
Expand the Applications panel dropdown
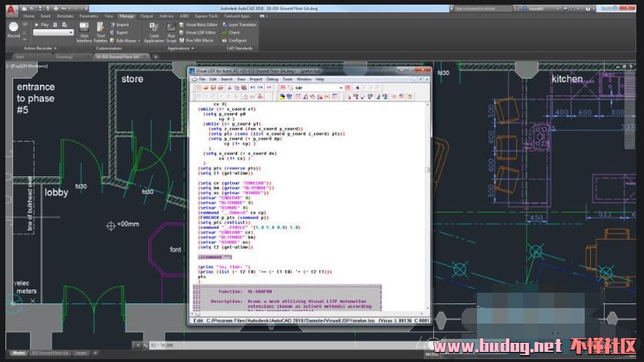click(182, 48)
